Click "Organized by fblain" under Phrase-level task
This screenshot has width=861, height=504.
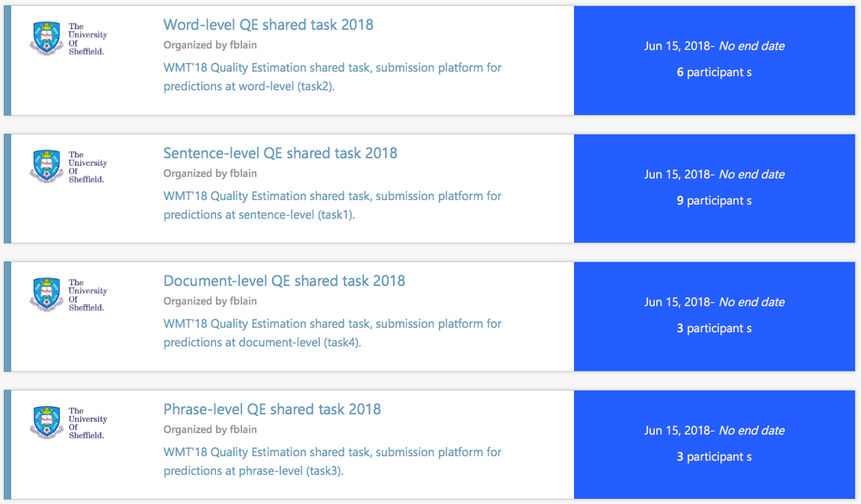pos(210,429)
